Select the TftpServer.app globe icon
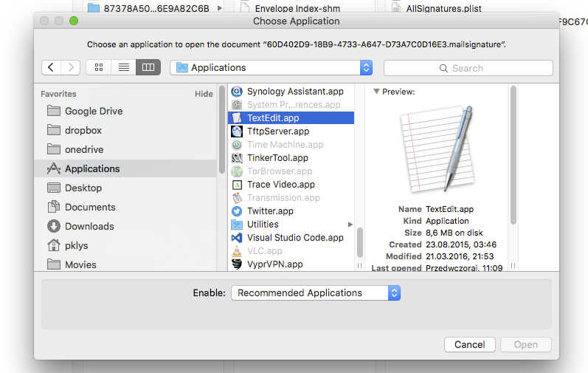Screen dimensions: 588x373 [x=237, y=131]
